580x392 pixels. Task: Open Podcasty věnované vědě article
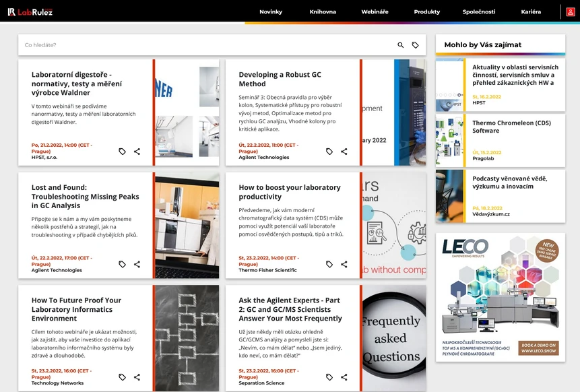pos(511,182)
